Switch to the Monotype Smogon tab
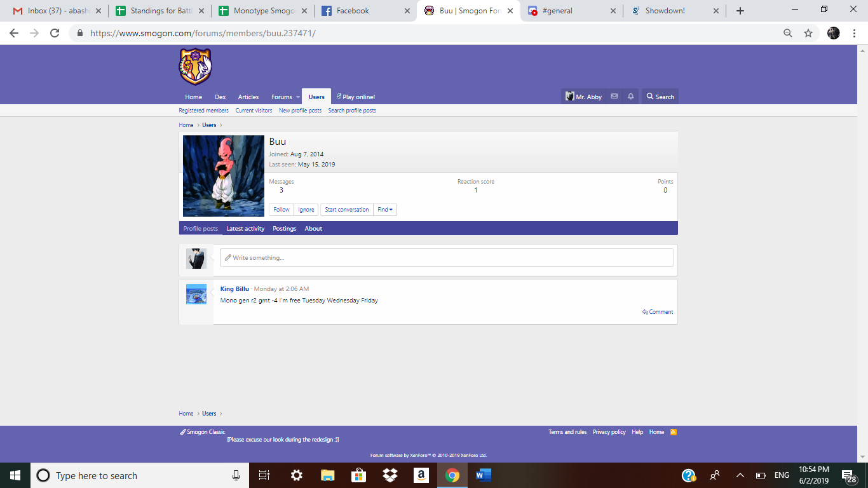 click(264, 11)
